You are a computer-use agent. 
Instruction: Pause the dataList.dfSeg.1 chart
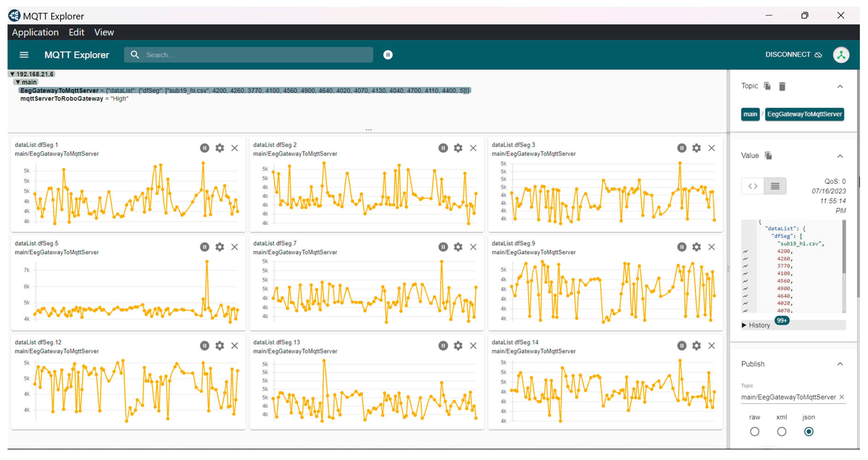[204, 148]
